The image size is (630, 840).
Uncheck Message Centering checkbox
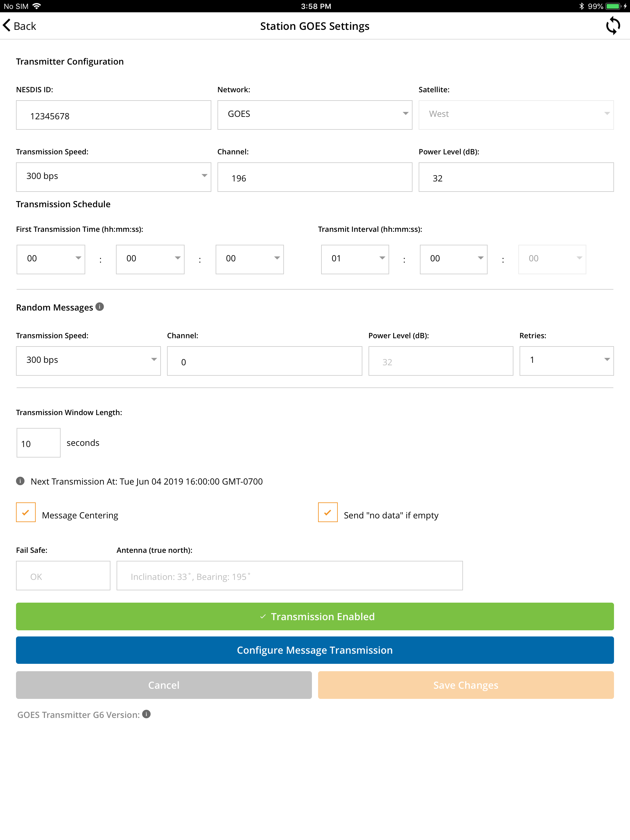coord(26,512)
